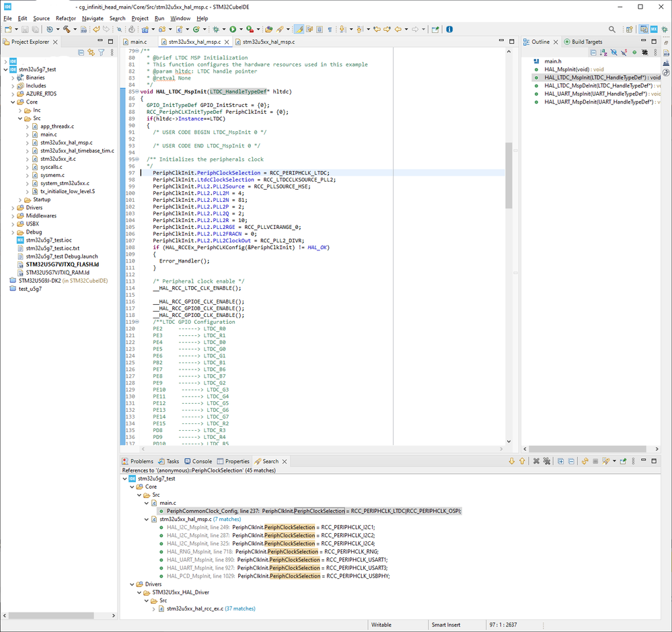Open the New wizard dropdown arrow

pyautogui.click(x=16, y=30)
